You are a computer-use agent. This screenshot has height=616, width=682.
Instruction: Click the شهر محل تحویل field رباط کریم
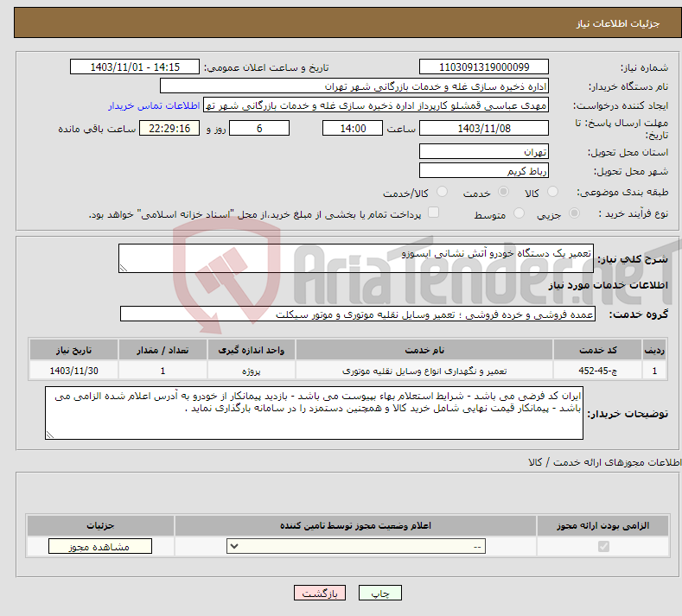pyautogui.click(x=484, y=170)
